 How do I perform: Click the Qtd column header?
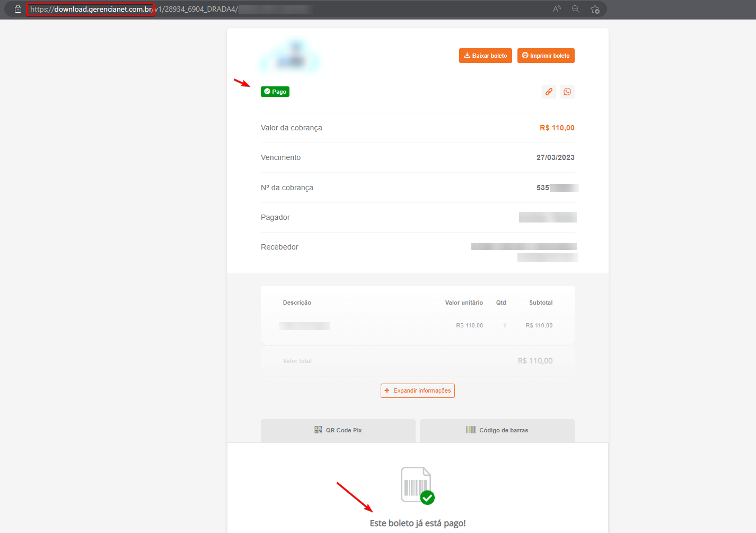pyautogui.click(x=501, y=303)
